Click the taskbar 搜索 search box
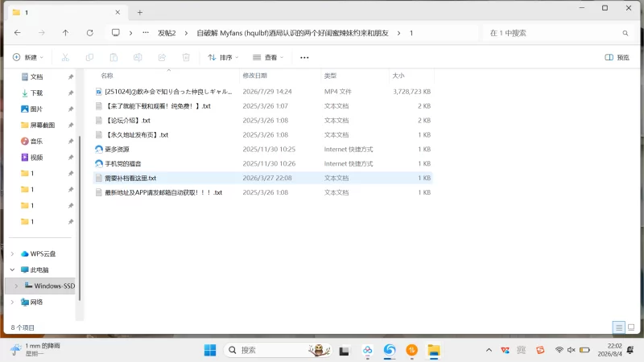Viewport: 644px width, 362px height. click(277, 350)
